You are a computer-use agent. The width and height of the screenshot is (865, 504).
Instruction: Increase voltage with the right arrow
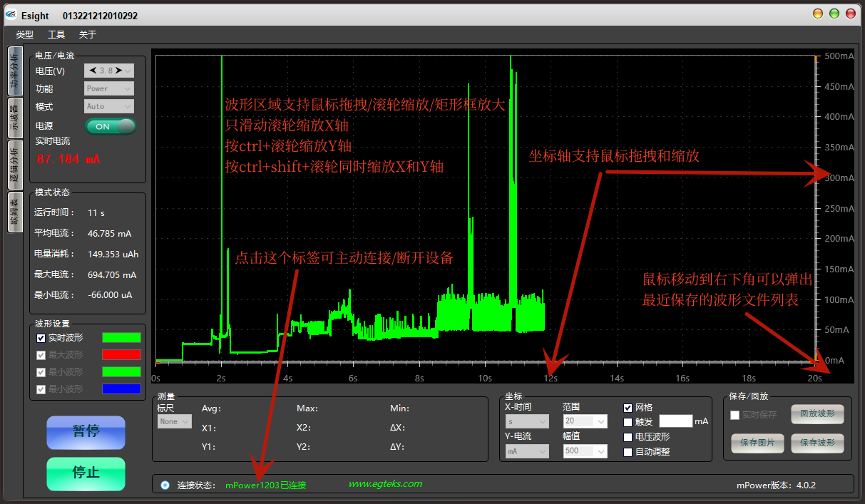[119, 71]
